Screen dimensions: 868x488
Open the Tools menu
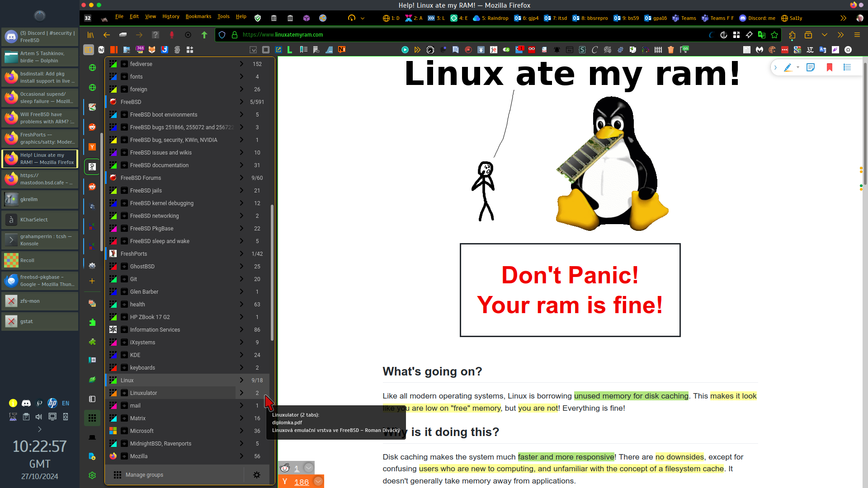223,17
